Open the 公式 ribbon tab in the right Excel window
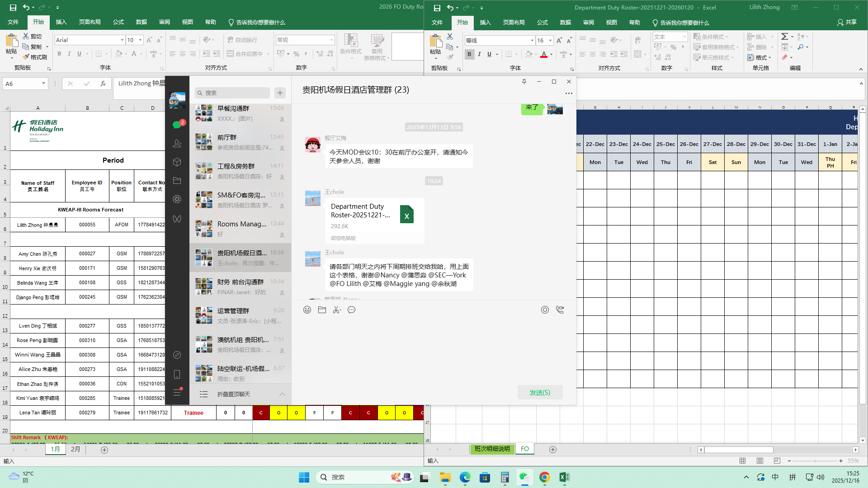The height and width of the screenshot is (488, 868). click(542, 23)
